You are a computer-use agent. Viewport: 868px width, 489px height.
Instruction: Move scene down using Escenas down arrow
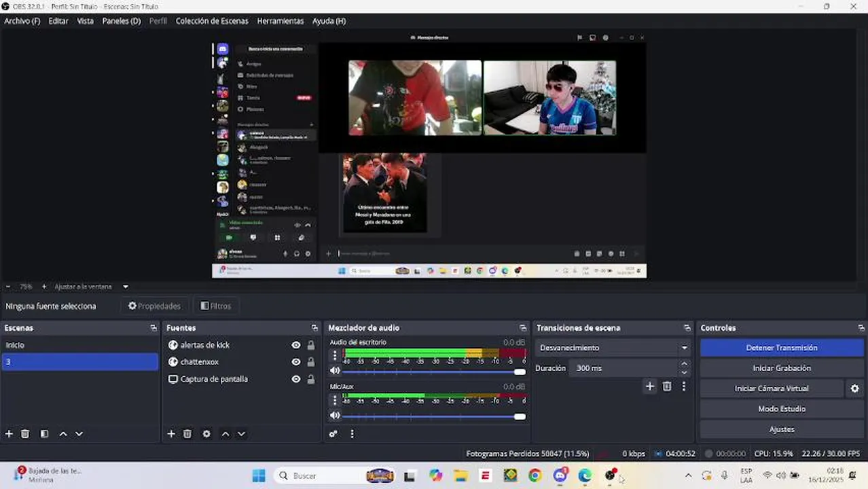79,434
